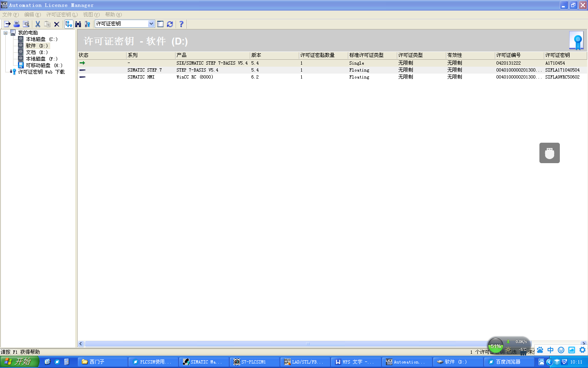Click the scissors cut icon
This screenshot has width=588, height=368.
coord(38,24)
